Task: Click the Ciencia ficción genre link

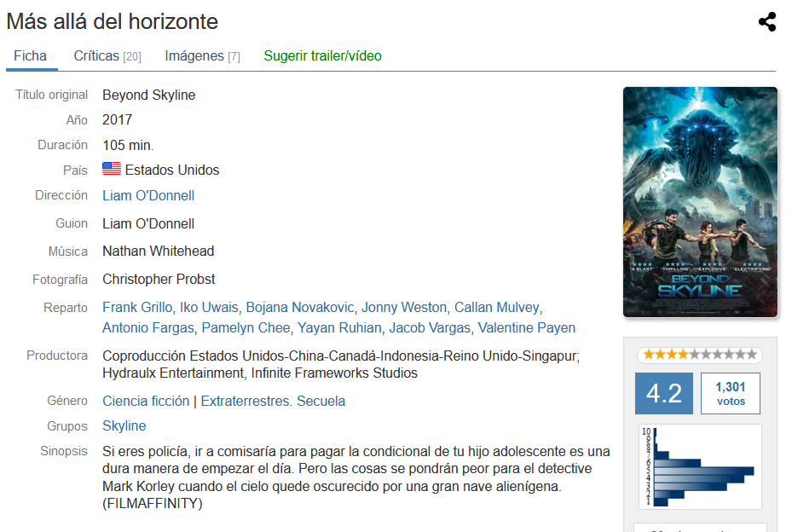Action: pos(146,402)
